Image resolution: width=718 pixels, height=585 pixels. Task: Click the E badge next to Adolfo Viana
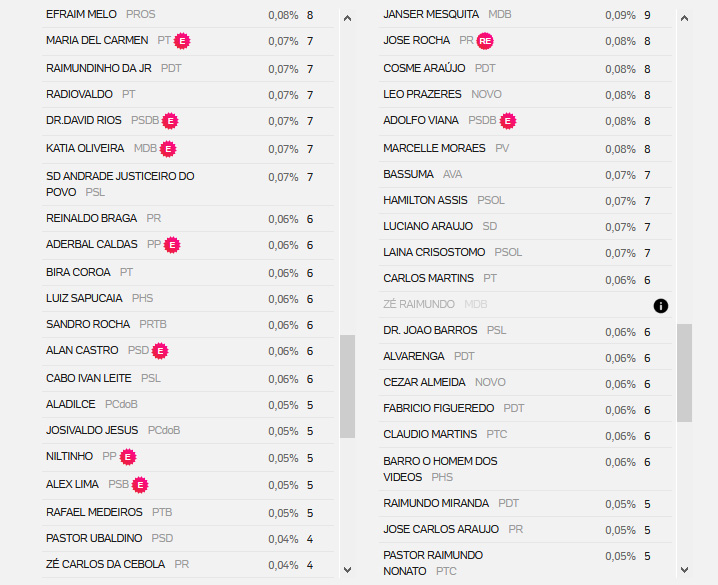coord(508,121)
